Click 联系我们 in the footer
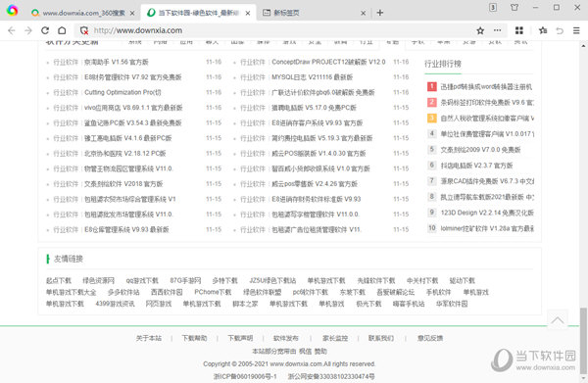Viewport: 588px width, 383px height. click(x=381, y=338)
